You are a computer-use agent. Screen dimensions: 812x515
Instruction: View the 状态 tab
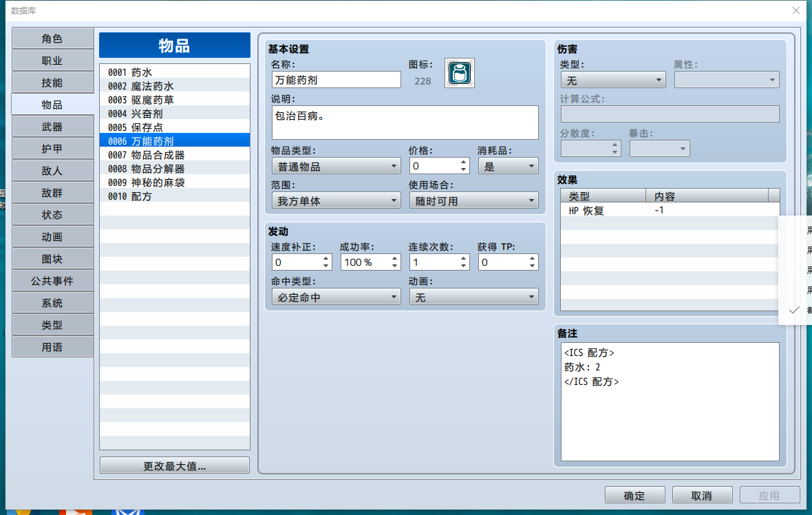click(52, 215)
